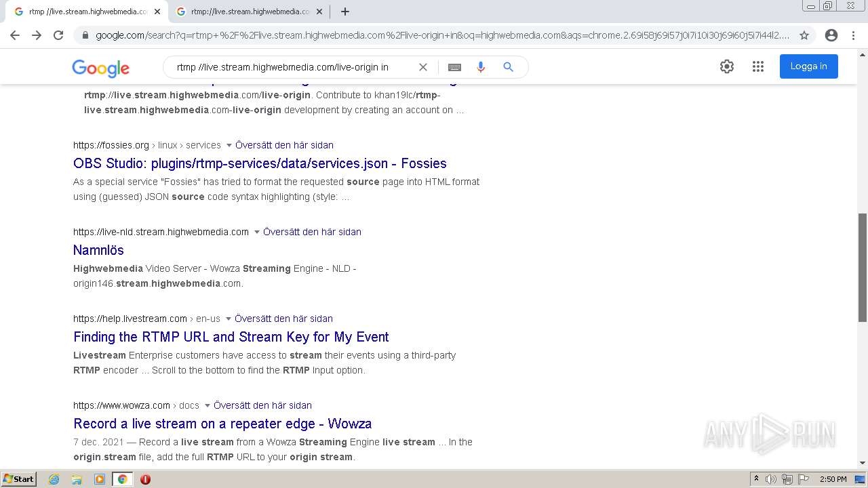Select the Chrome taskbar button
This screenshot has height=488, width=868.
tap(123, 479)
